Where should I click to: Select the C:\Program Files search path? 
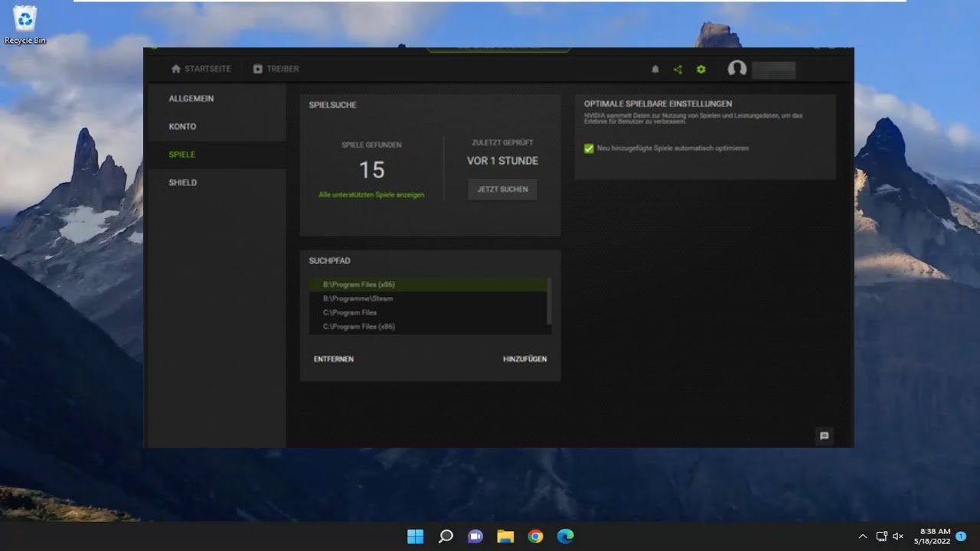pos(428,312)
